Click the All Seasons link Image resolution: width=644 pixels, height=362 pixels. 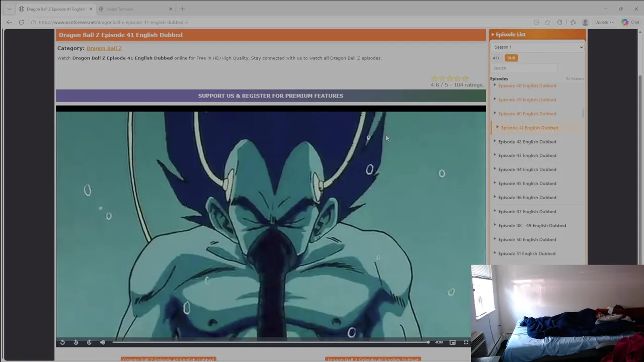(x=575, y=79)
